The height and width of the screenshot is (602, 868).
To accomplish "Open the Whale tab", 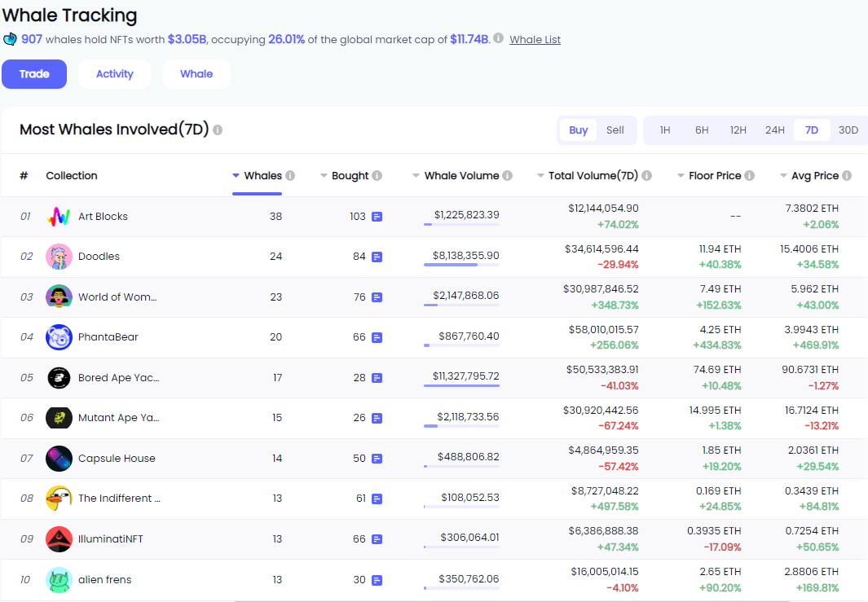I will point(196,74).
